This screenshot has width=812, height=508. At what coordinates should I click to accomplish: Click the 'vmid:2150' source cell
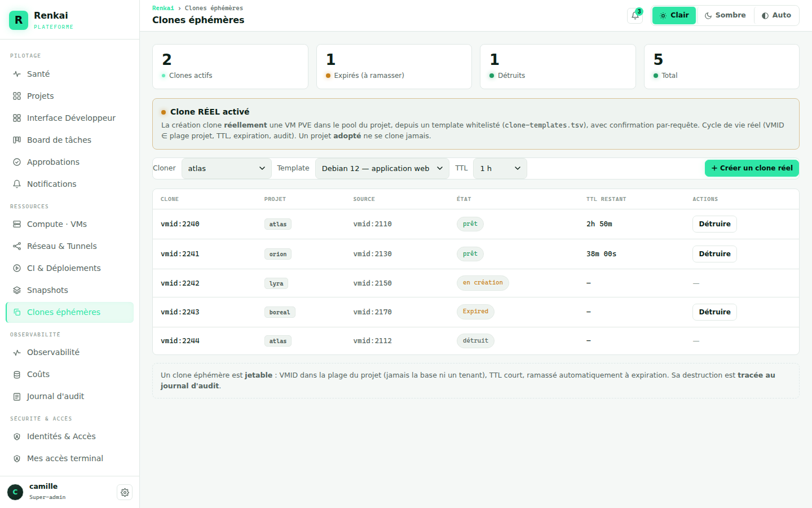(x=373, y=283)
